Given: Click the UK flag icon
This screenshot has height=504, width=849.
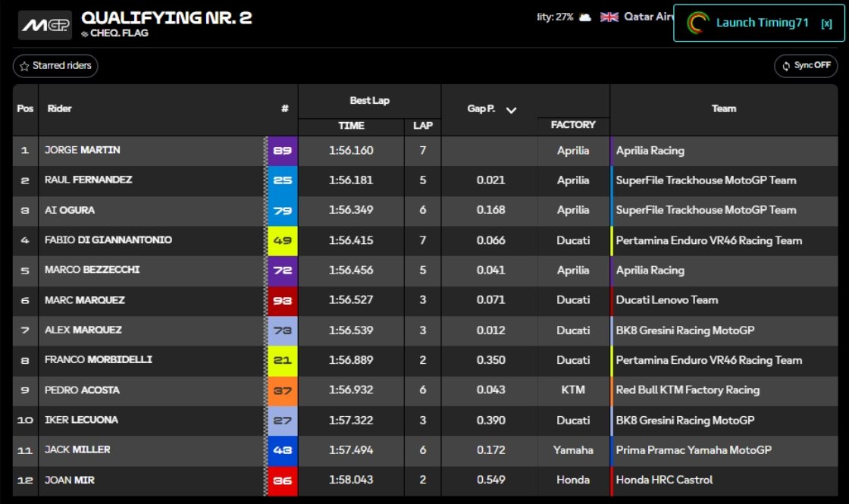Looking at the screenshot, I should click(609, 17).
